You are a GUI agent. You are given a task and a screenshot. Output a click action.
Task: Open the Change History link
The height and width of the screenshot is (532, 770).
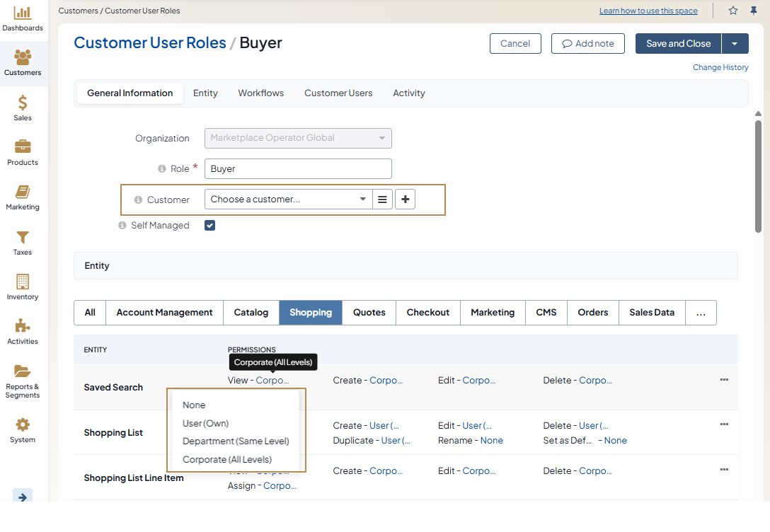[720, 67]
